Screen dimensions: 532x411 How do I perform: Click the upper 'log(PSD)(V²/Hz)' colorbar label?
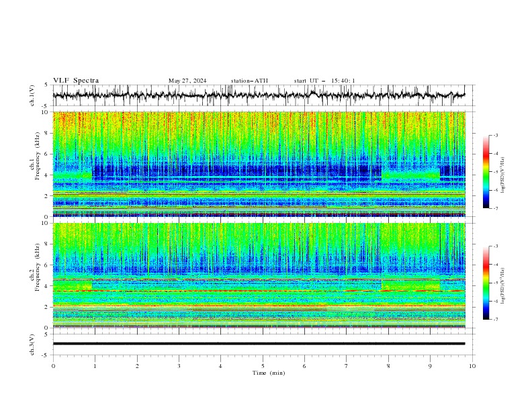(x=504, y=175)
